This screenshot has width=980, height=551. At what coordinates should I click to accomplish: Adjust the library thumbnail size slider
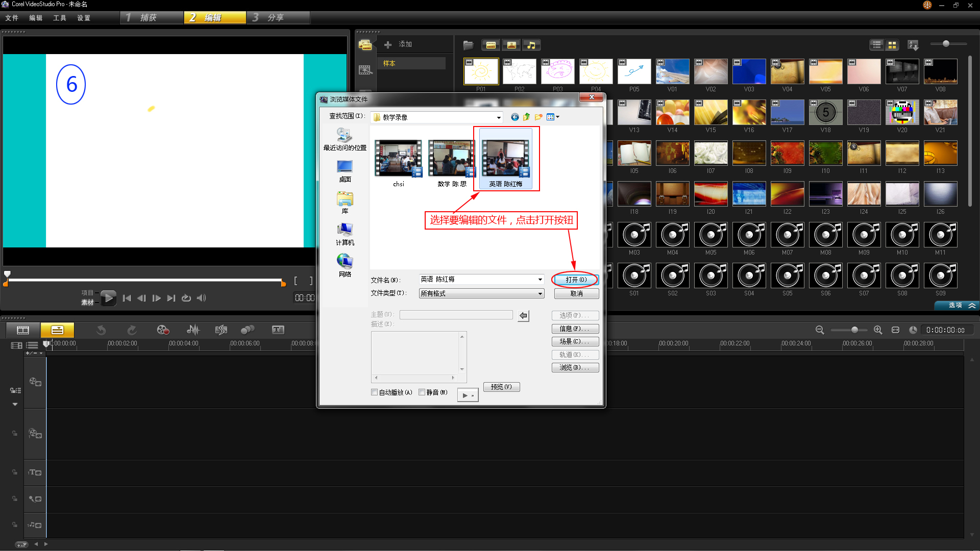click(x=946, y=44)
